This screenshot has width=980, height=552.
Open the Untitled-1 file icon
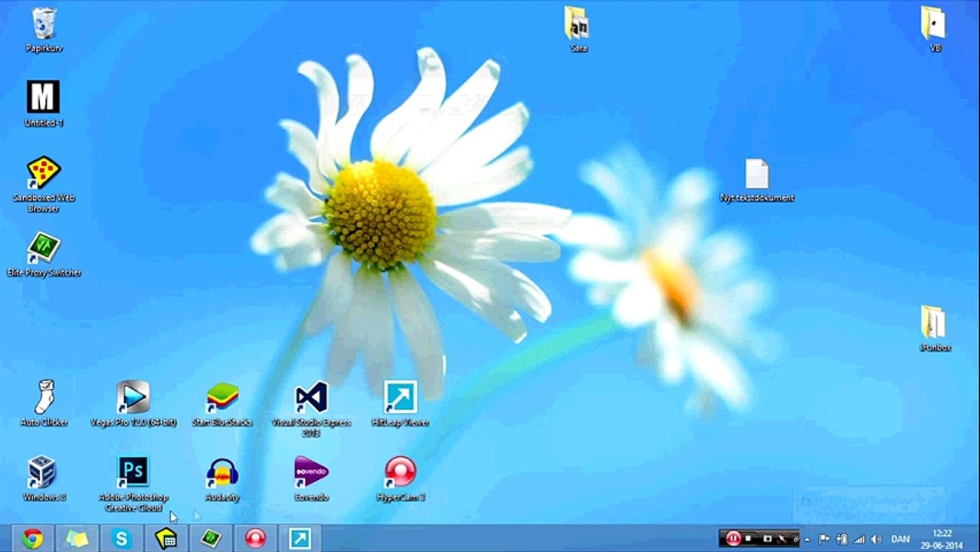pos(44,103)
